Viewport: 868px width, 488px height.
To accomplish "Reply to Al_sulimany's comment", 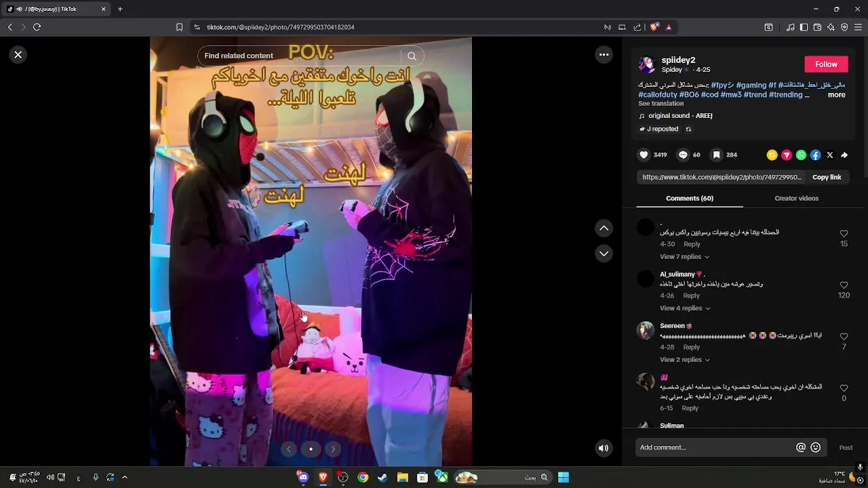I will click(x=691, y=296).
